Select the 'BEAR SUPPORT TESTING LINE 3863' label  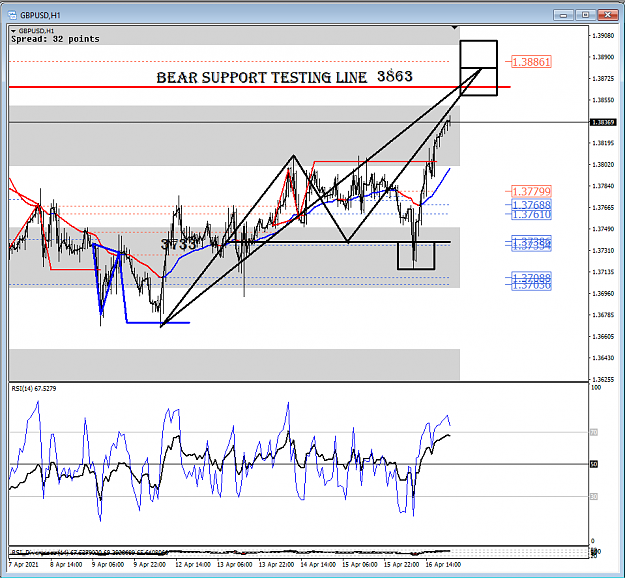click(284, 77)
